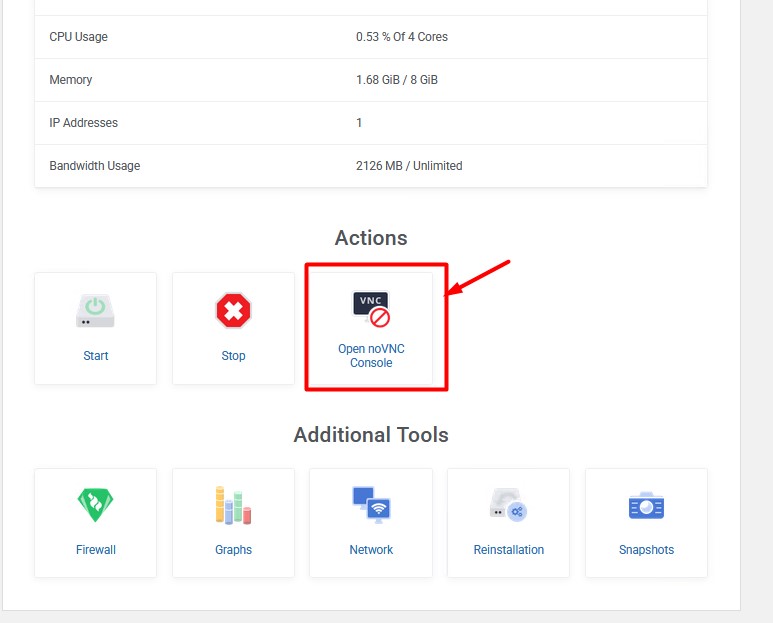Open the green Firewall shield icon

point(95,505)
